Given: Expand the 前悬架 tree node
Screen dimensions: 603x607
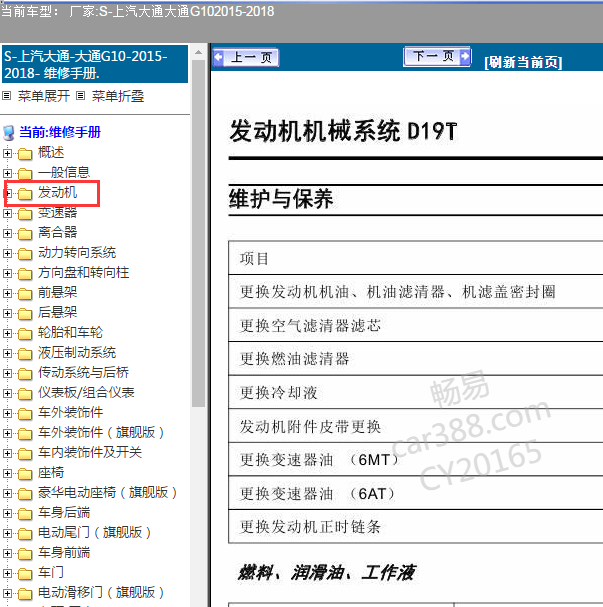Looking at the screenshot, I should click(7, 293).
